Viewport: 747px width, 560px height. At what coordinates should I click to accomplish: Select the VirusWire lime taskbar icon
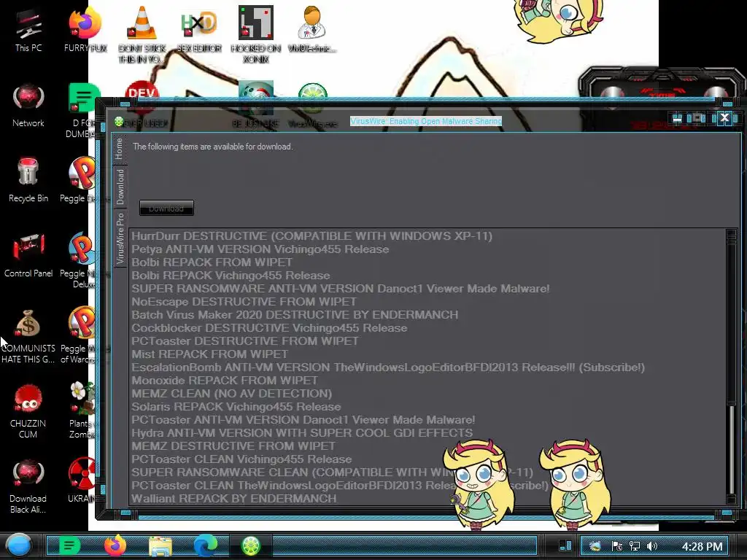pyautogui.click(x=251, y=545)
